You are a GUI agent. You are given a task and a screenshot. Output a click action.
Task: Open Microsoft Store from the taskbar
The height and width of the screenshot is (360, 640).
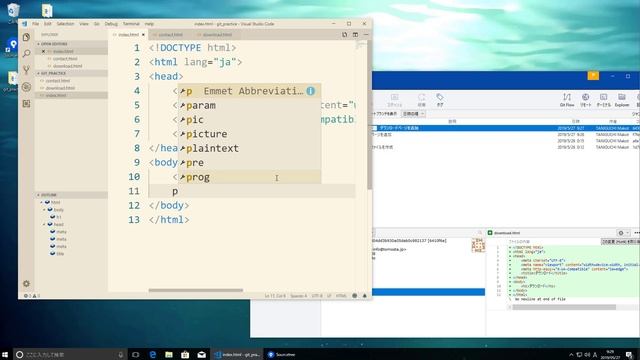[x=185, y=354]
